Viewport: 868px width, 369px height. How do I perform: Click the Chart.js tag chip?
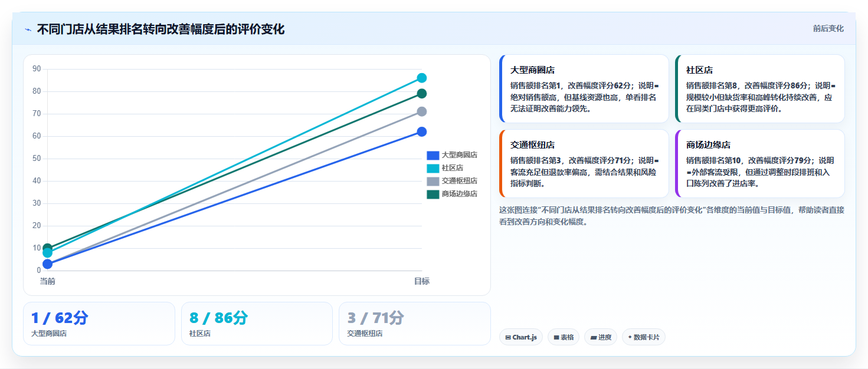(521, 337)
